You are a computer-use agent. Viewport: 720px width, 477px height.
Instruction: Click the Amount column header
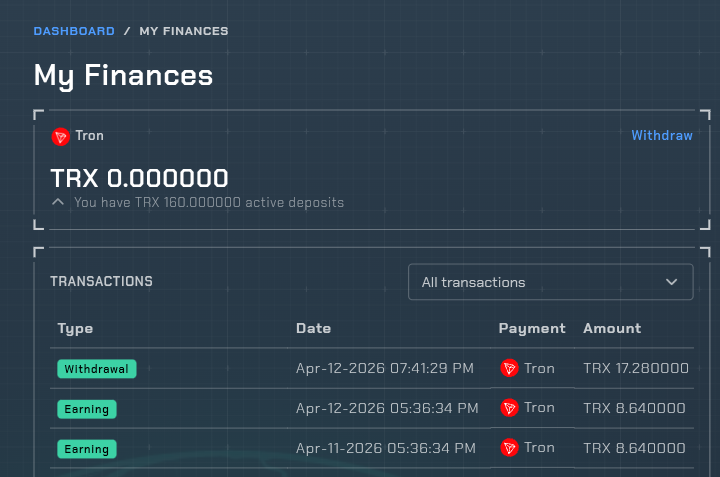[x=612, y=328]
